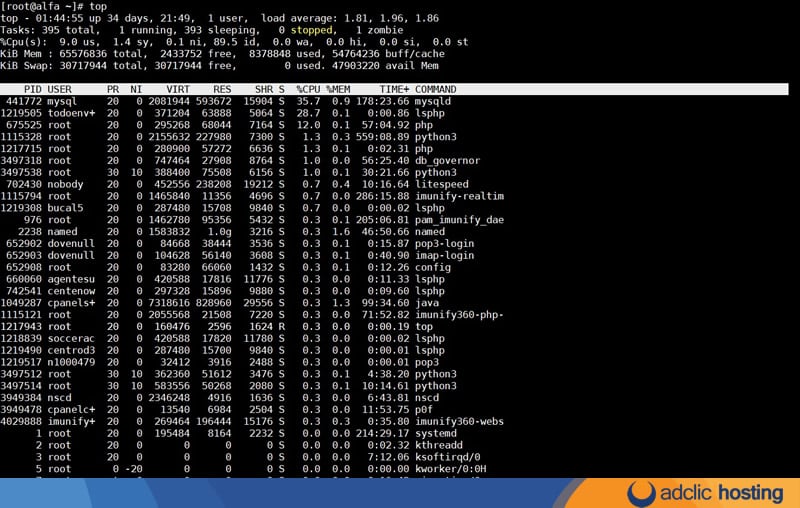Select the 'p0f' command text
The width and height of the screenshot is (800, 508).
(x=423, y=410)
